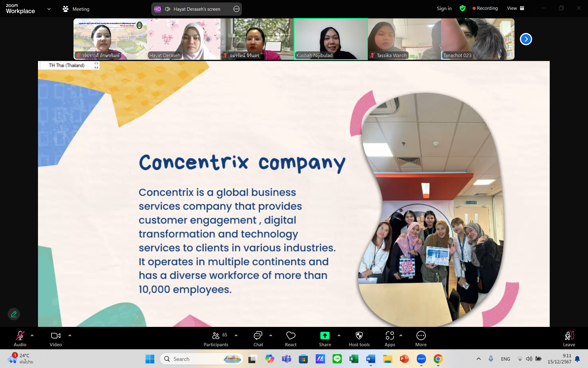Open Participants panel

click(216, 339)
